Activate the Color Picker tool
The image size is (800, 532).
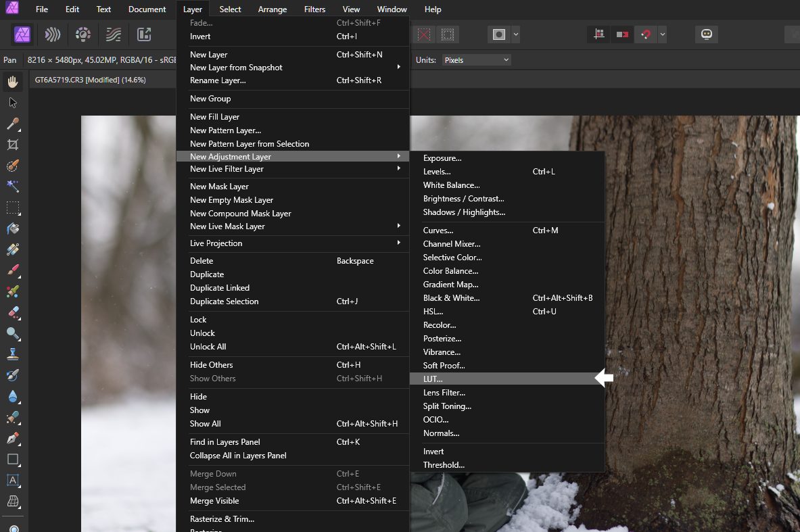(13, 124)
